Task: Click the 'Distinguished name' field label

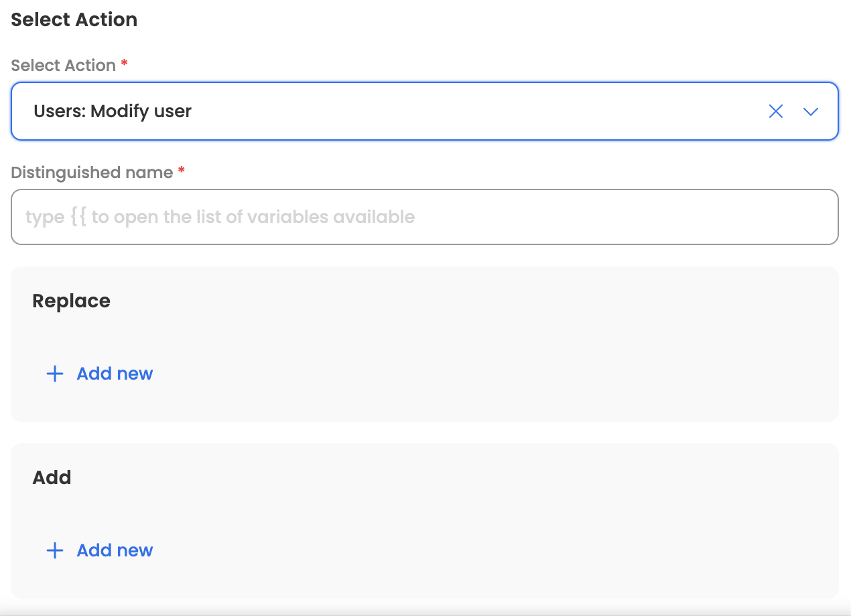Action: 92,173
